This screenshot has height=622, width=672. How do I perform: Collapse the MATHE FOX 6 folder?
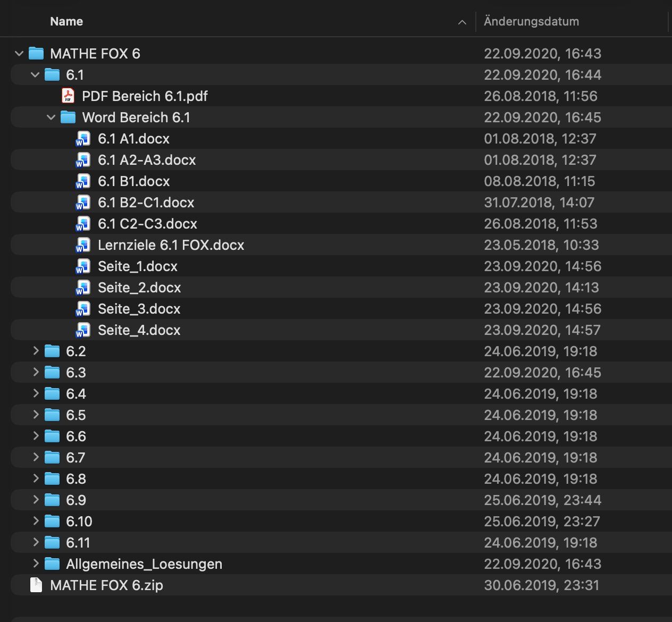point(19,53)
